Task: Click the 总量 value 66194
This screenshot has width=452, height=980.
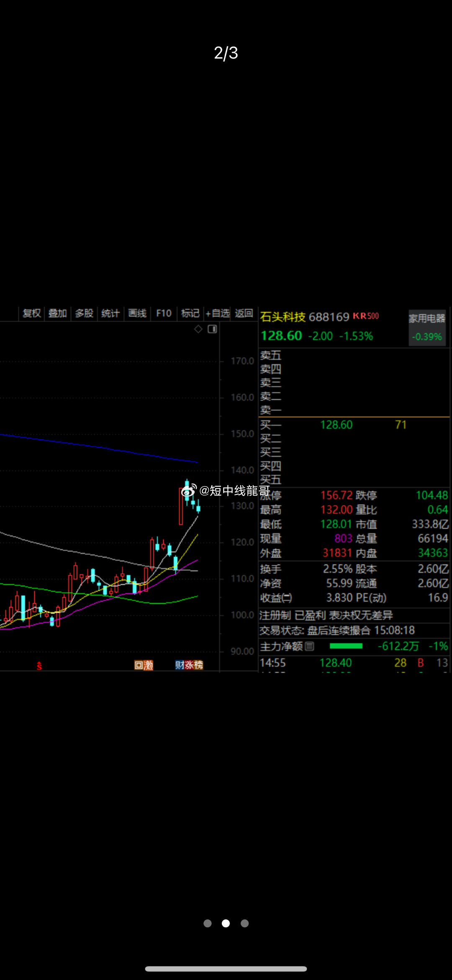Action: click(433, 538)
